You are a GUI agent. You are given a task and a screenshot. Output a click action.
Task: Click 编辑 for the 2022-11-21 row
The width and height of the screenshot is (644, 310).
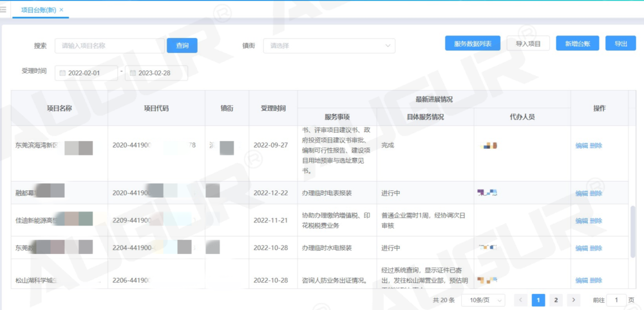point(582,220)
